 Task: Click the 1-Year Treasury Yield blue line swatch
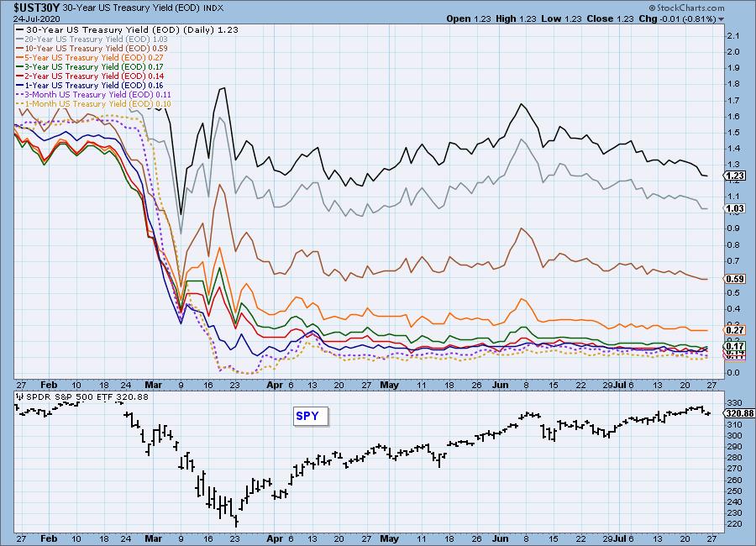[x=20, y=86]
